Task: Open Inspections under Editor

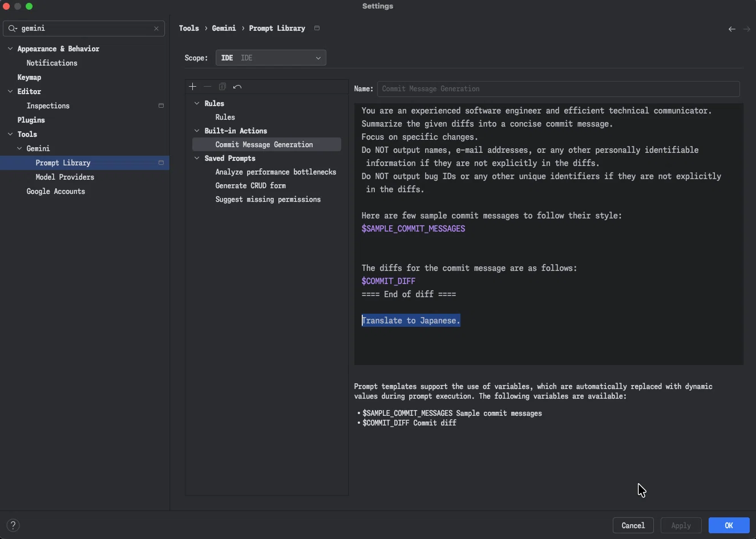Action: (x=48, y=106)
